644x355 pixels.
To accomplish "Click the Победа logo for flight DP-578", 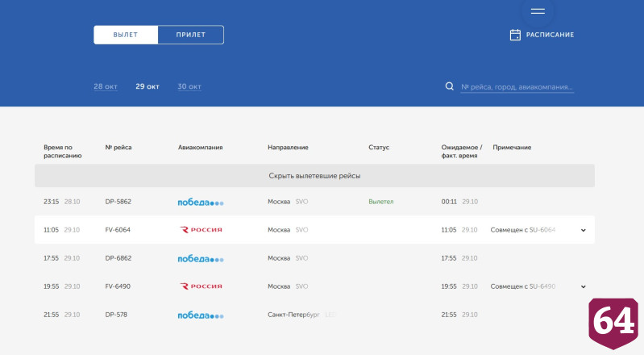I will pyautogui.click(x=201, y=315).
